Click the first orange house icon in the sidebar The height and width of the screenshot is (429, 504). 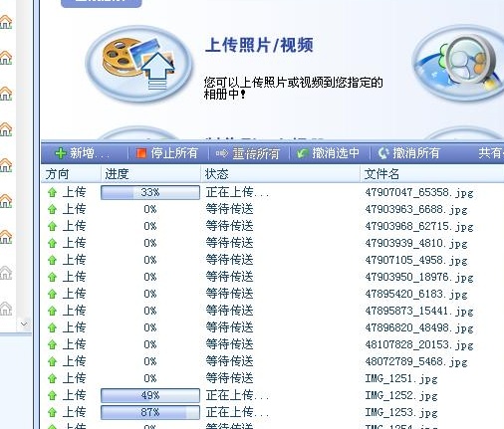[x=6, y=22]
